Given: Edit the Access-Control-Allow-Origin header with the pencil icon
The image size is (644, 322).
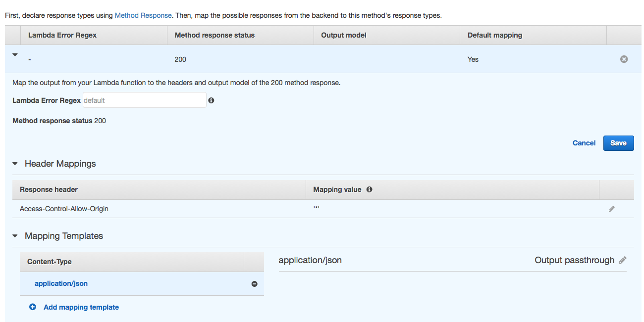Looking at the screenshot, I should 612,209.
